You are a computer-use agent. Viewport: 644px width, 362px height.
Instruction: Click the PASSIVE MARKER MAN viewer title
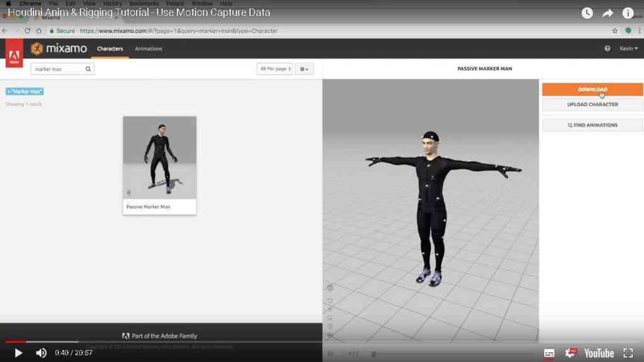pyautogui.click(x=485, y=69)
